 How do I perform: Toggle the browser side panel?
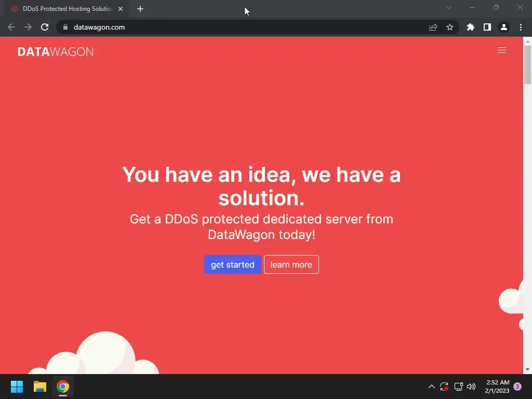(x=487, y=27)
